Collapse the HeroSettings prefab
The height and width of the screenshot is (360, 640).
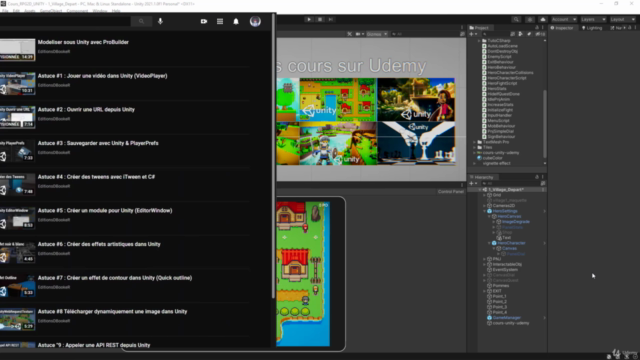pos(484,211)
